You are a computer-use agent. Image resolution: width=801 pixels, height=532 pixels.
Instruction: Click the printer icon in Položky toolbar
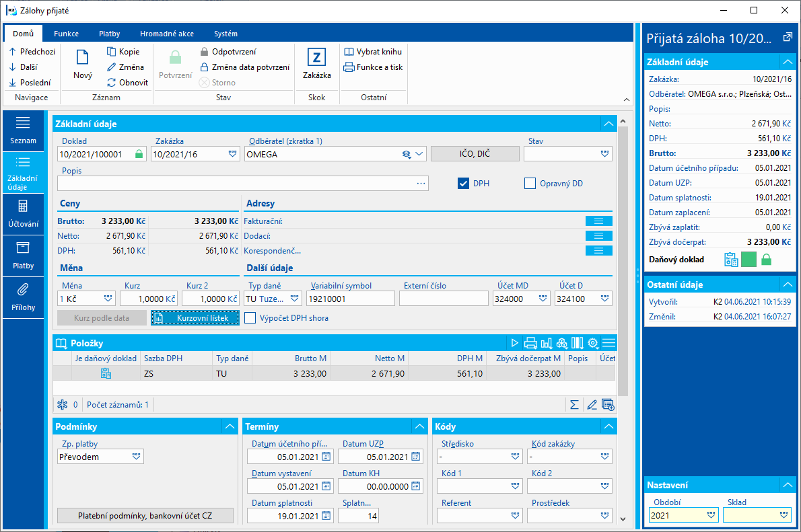(531, 343)
